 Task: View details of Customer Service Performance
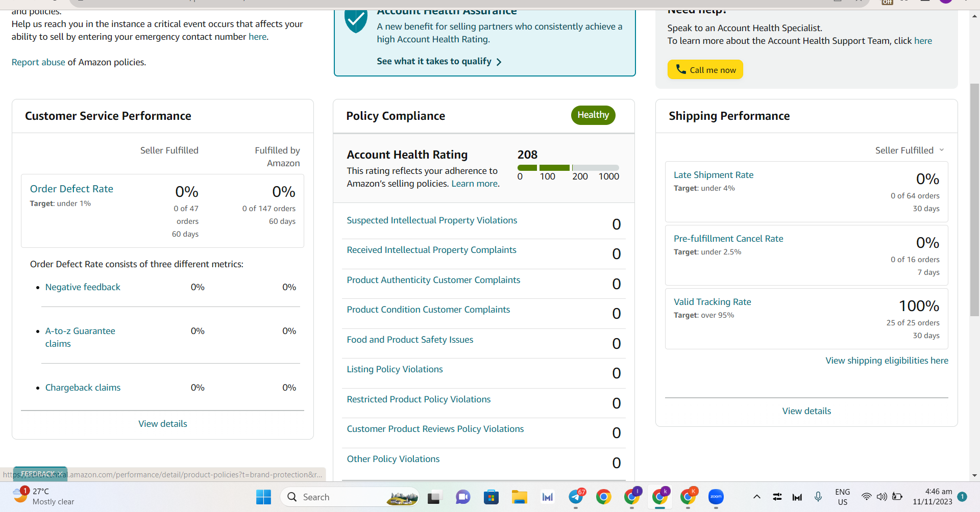(x=163, y=424)
